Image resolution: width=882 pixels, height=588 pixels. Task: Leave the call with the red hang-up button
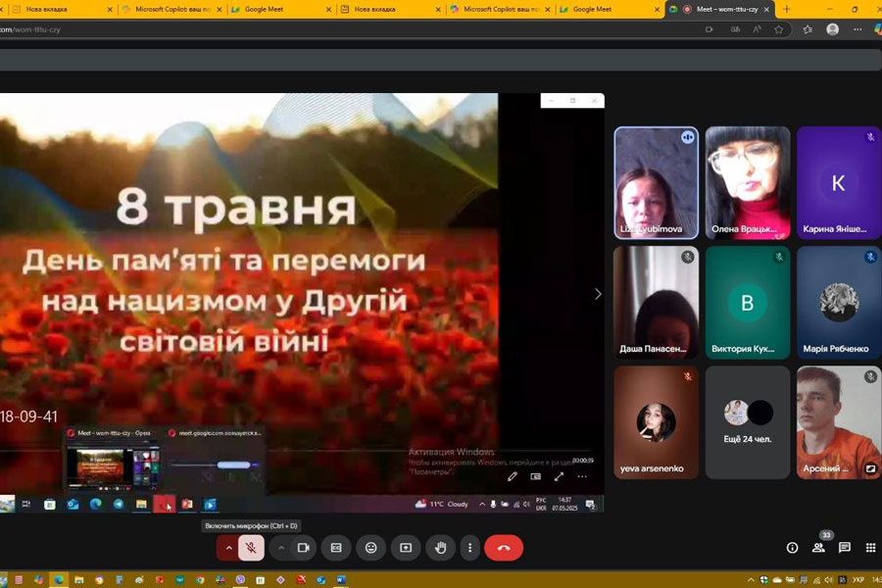pyautogui.click(x=504, y=548)
